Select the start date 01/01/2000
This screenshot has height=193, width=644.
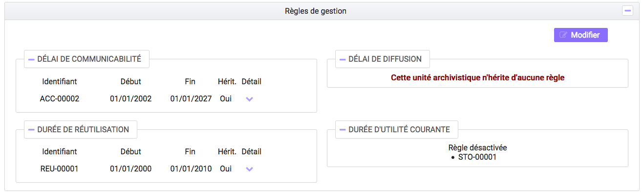coord(130,169)
